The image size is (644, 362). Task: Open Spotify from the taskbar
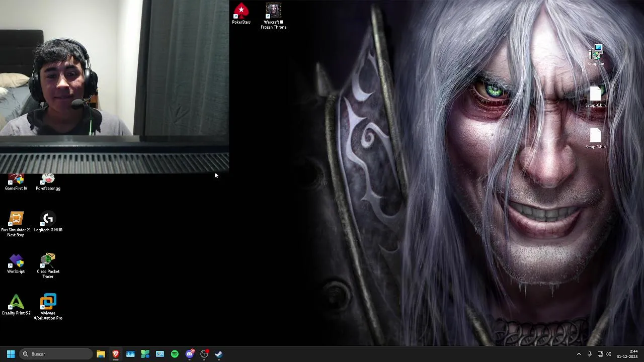[175, 354]
